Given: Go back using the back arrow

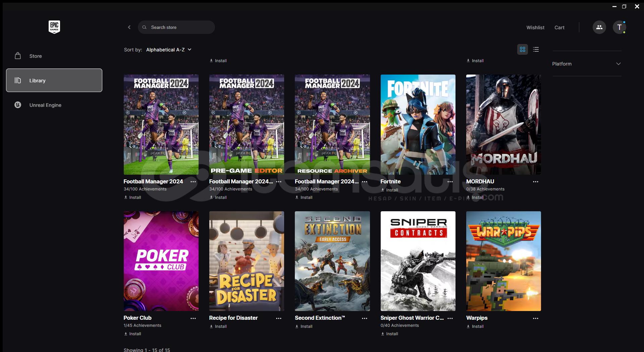Looking at the screenshot, I should [x=129, y=27].
